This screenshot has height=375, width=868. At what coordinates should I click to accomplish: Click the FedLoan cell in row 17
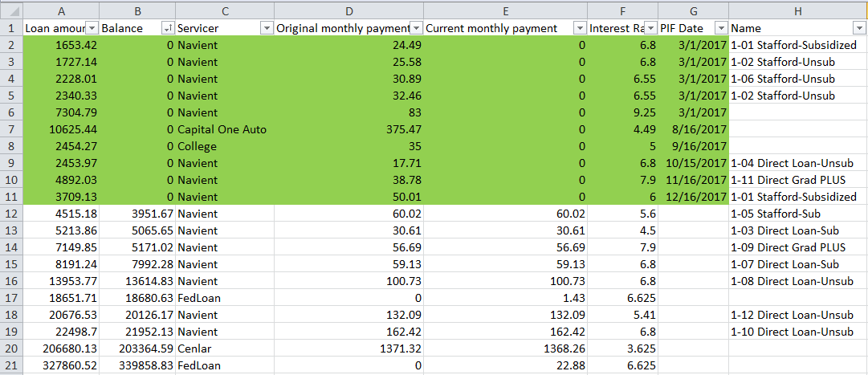[225, 298]
